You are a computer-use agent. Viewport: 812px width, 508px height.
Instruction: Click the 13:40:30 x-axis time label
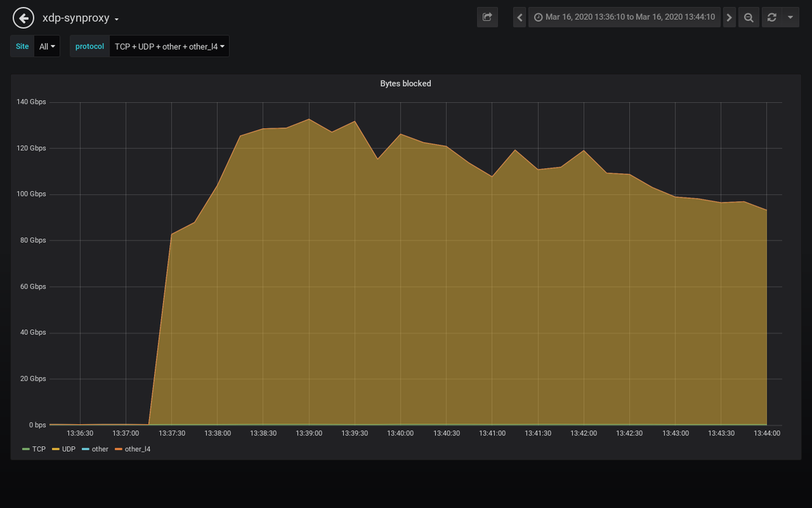click(x=447, y=433)
